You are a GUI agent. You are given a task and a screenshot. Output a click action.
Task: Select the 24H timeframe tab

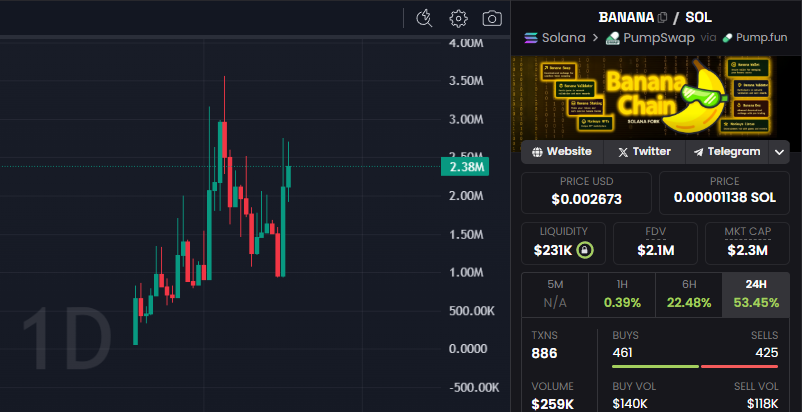tap(756, 295)
